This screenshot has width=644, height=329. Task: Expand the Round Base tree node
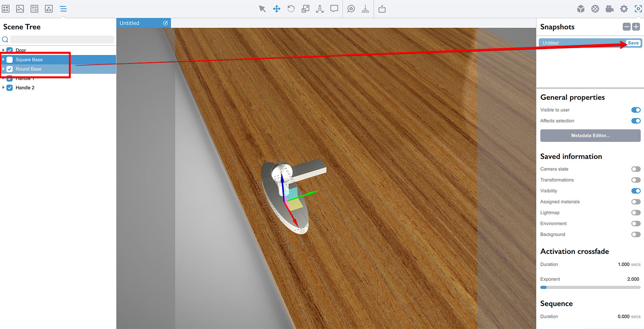tap(3, 69)
